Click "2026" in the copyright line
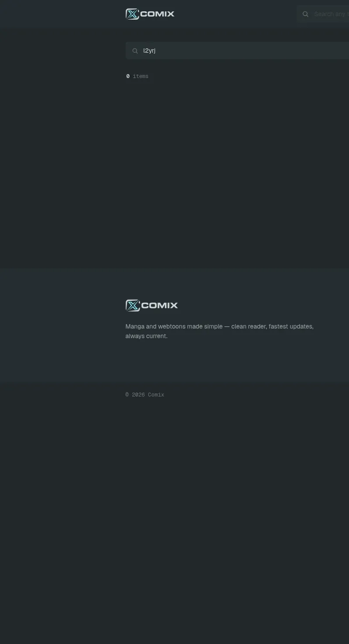The image size is (349, 644). tap(138, 395)
